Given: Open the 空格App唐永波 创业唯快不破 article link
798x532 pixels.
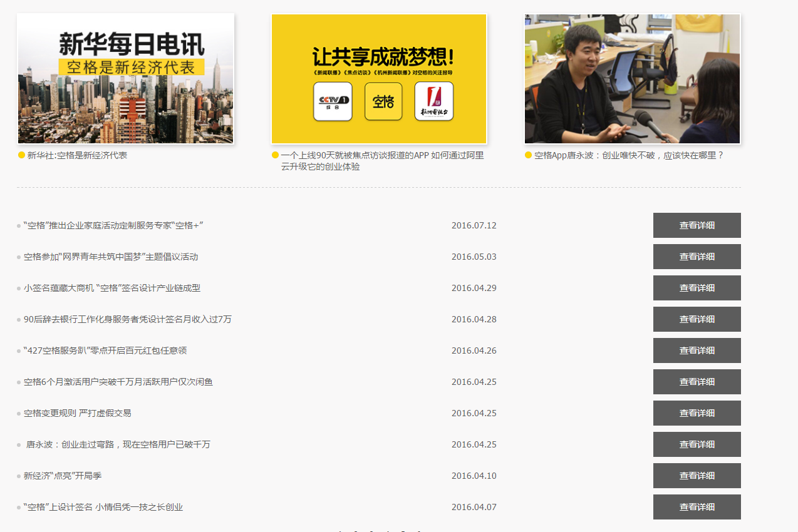Looking at the screenshot, I should 629,155.
